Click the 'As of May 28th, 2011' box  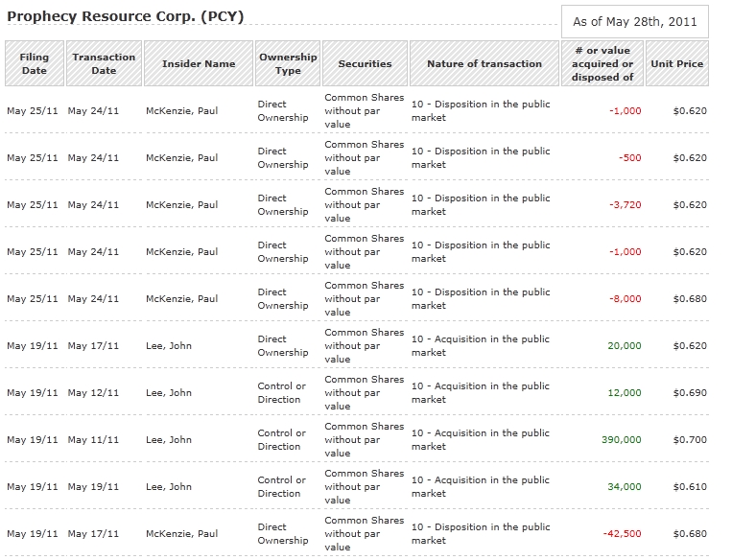(x=635, y=21)
